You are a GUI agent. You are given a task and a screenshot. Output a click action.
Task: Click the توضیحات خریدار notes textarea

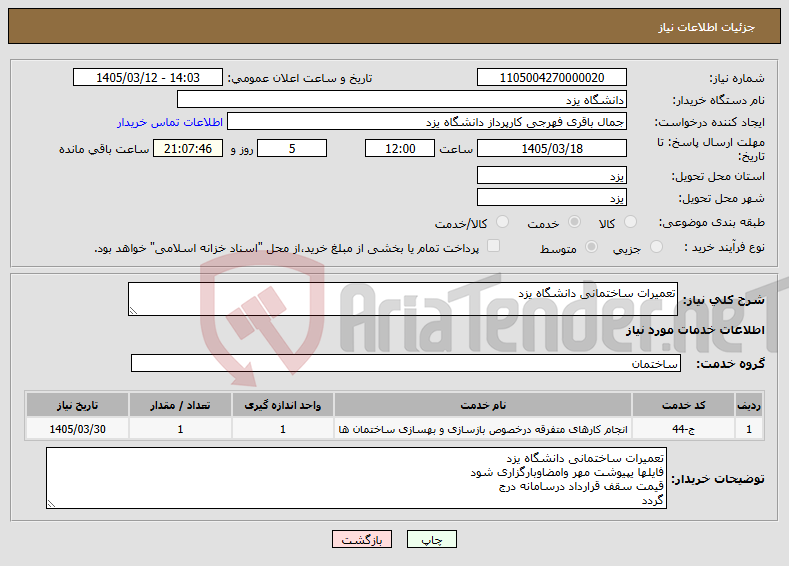(356, 478)
